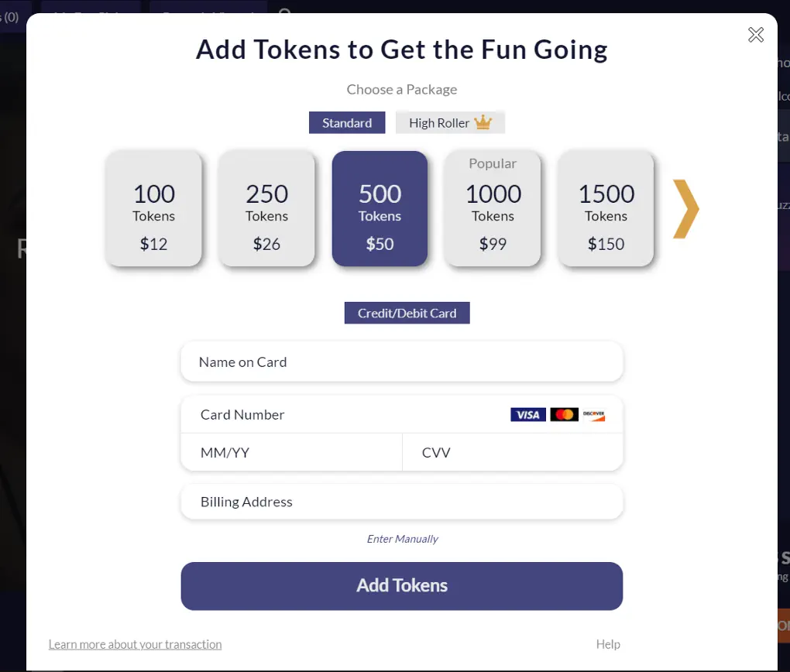Select Credit/Debit Card payment method
The height and width of the screenshot is (672, 790).
(x=407, y=313)
